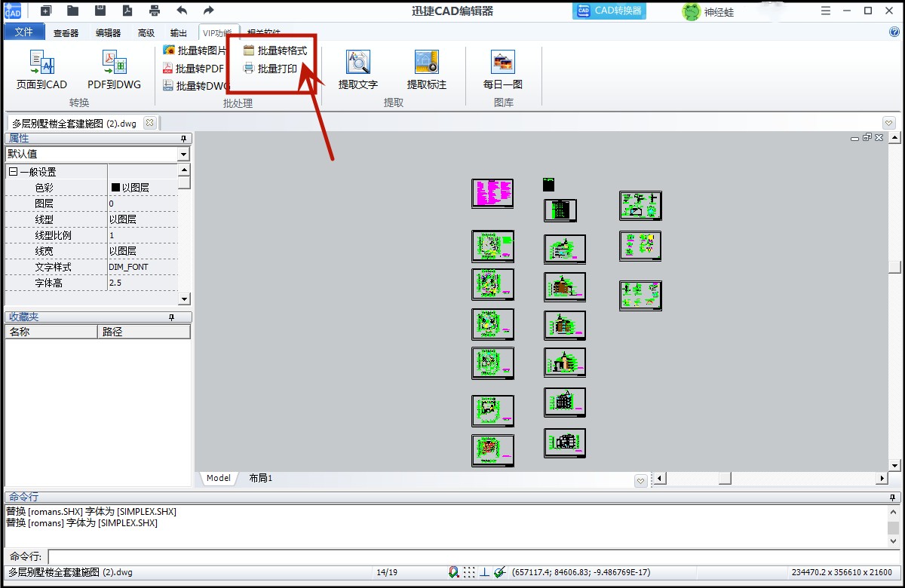The image size is (905, 588).
Task: Click the 图层 property value 0
Action: (143, 204)
